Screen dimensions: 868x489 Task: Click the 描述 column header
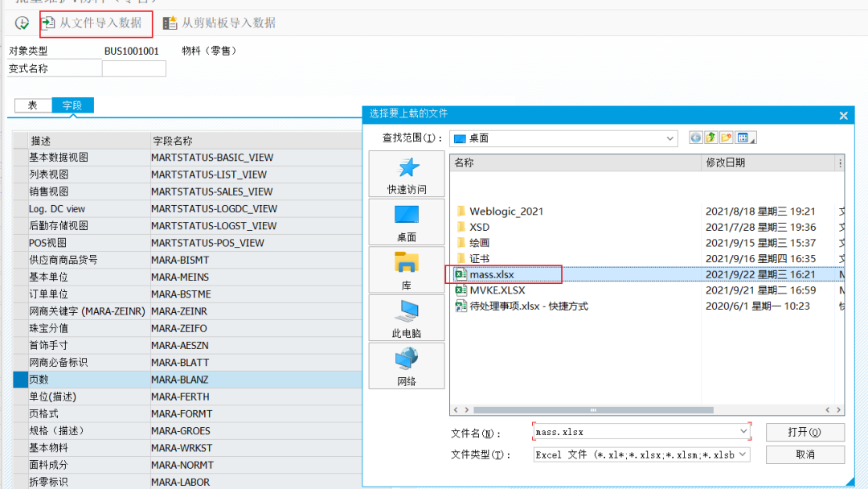pyautogui.click(x=90, y=141)
